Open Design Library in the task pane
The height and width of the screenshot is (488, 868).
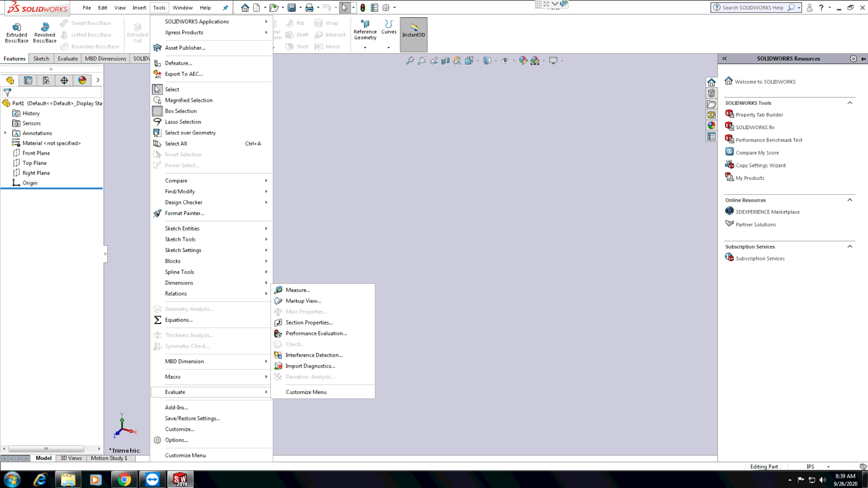tap(711, 93)
